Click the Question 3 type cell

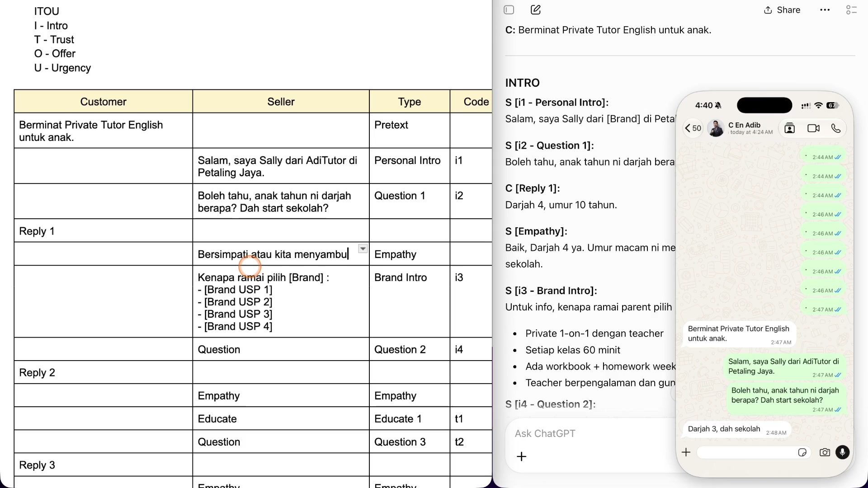[x=410, y=442]
